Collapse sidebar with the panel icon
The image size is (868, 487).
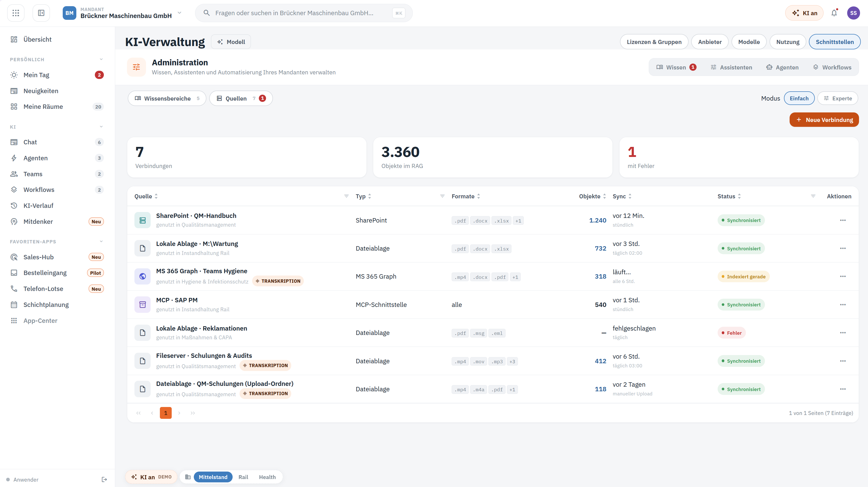click(41, 13)
